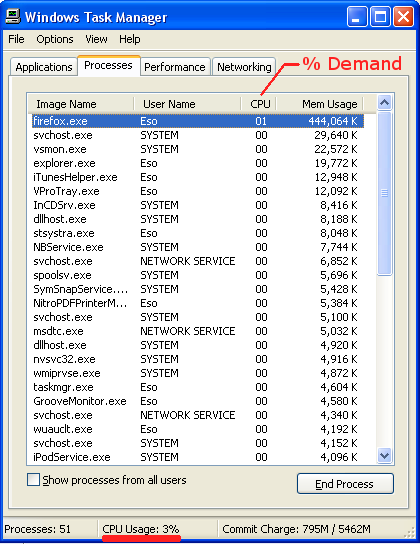
Task: Select the wmiprvse.exe process
Action: (x=198, y=373)
